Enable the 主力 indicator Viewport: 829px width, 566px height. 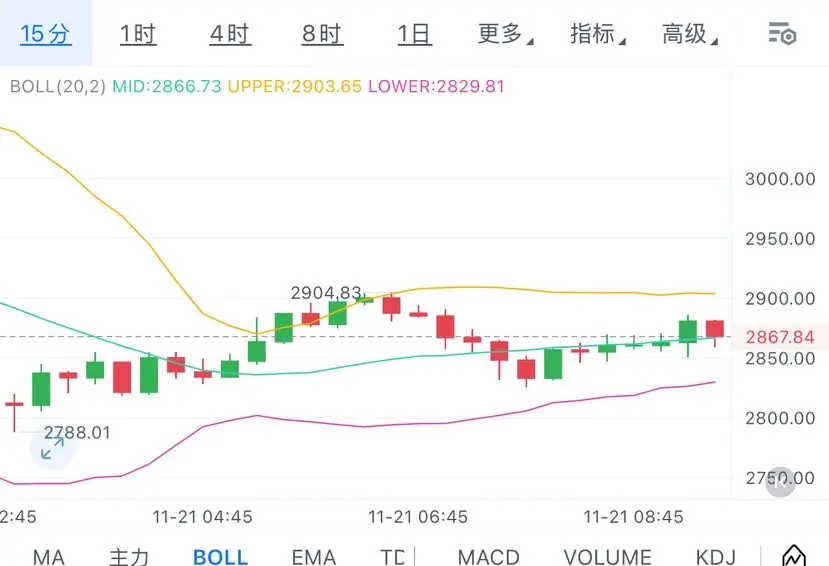pos(129,557)
